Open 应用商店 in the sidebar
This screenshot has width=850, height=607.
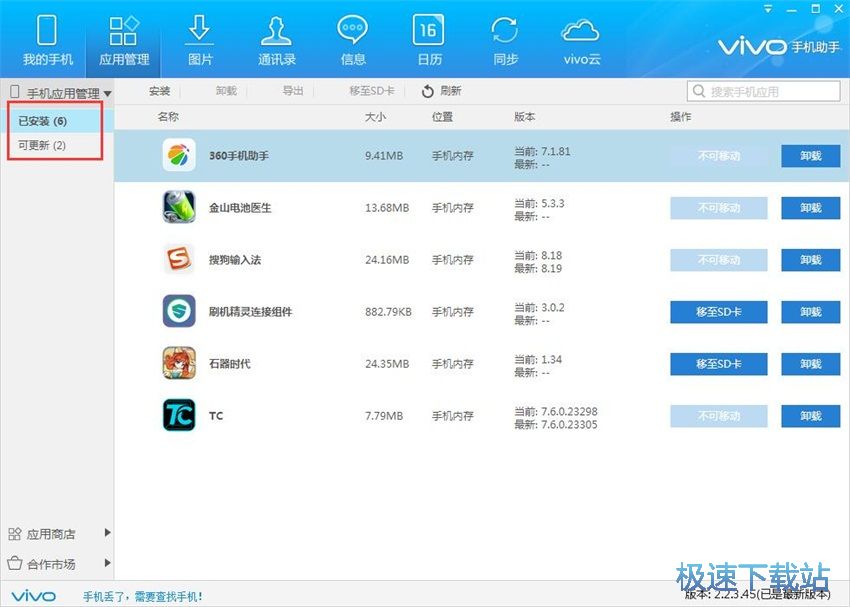pos(51,534)
